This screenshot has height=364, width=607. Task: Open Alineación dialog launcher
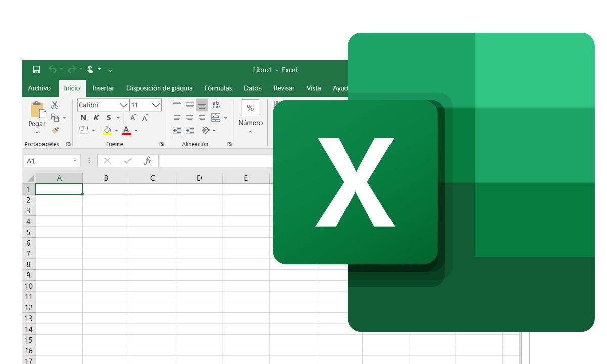tap(229, 144)
